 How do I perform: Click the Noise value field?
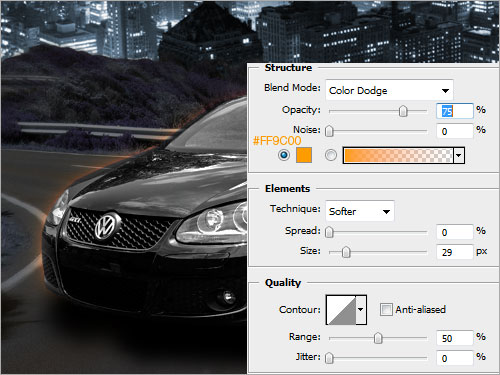click(455, 131)
